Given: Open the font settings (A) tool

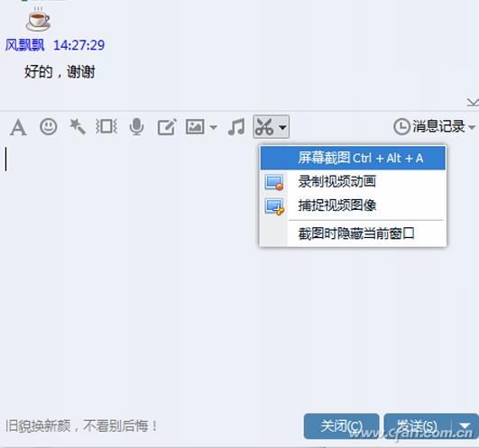Looking at the screenshot, I should coord(18,127).
